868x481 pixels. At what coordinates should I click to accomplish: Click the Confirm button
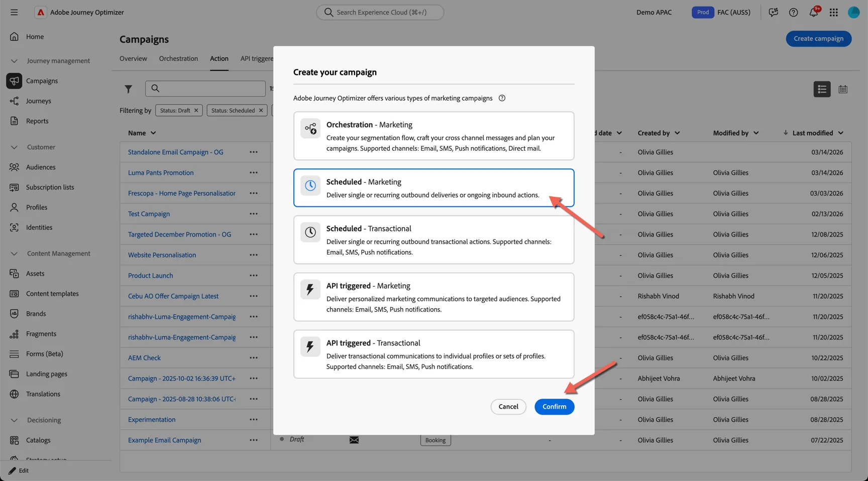554,407
